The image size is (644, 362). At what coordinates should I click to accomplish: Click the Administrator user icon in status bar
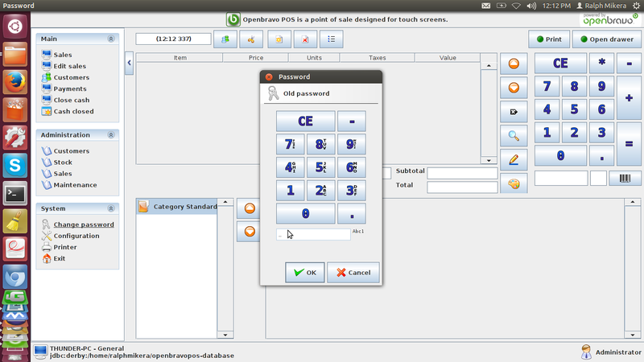586,352
